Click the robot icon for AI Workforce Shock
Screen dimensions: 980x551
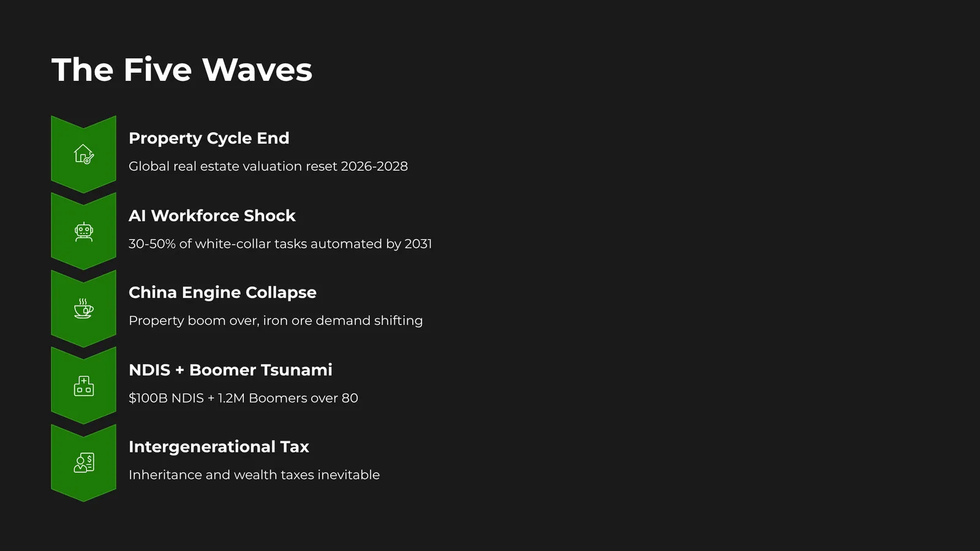click(x=84, y=231)
